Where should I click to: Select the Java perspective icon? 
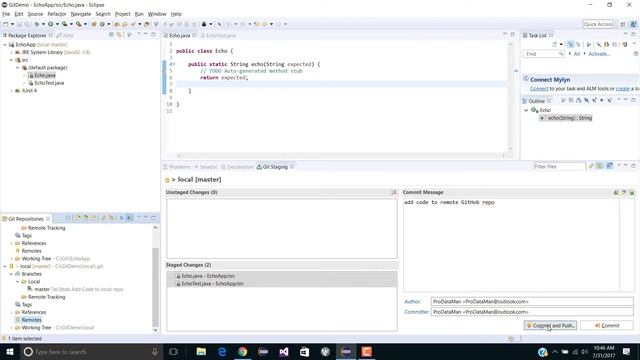coord(633,24)
